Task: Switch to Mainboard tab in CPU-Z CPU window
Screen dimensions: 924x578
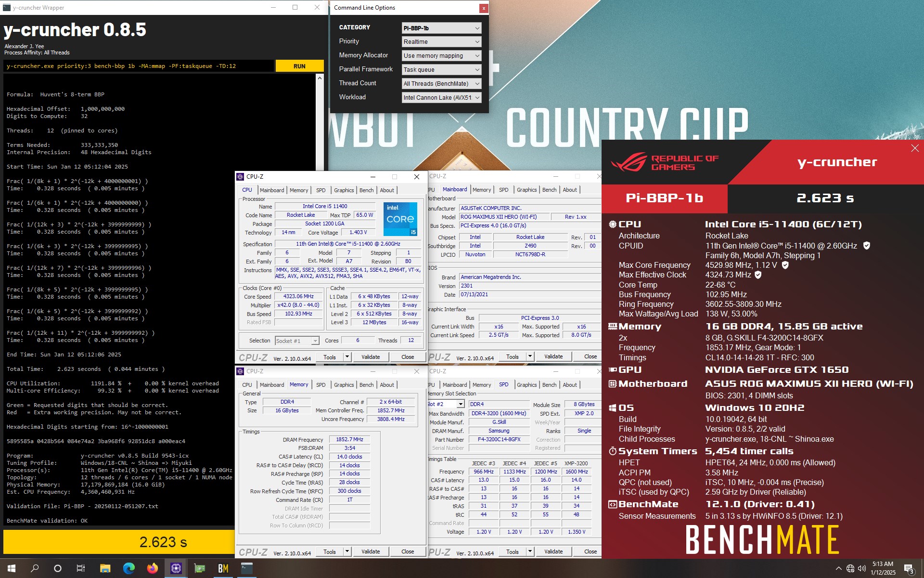Action: pos(272,190)
